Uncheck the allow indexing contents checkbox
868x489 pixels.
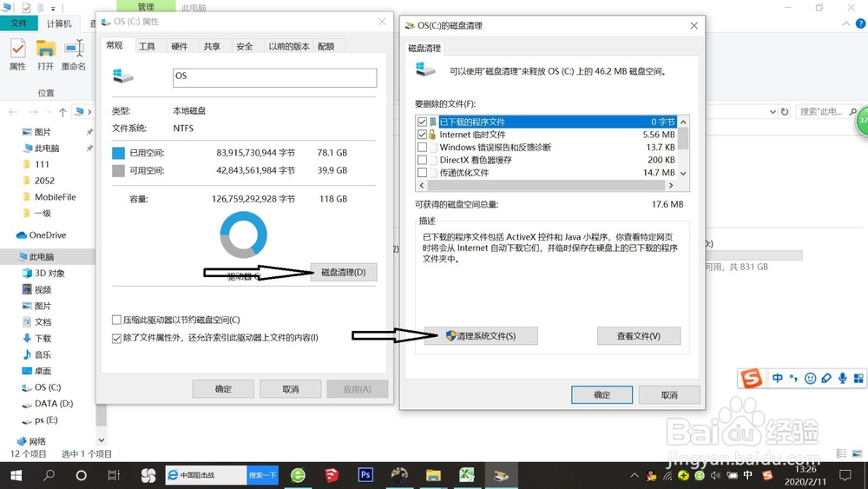116,338
